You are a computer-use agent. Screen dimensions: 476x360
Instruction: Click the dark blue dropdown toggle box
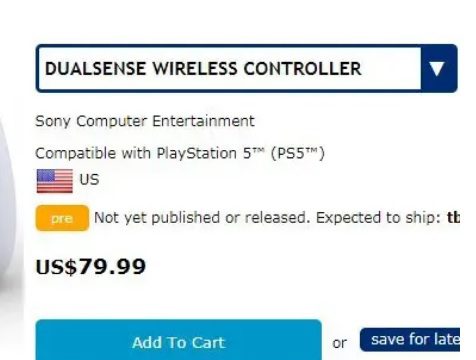(x=439, y=68)
